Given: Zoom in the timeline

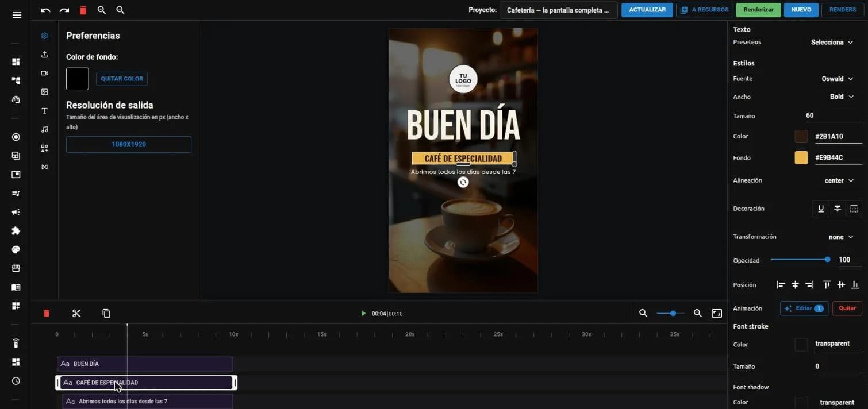Looking at the screenshot, I should click(698, 314).
